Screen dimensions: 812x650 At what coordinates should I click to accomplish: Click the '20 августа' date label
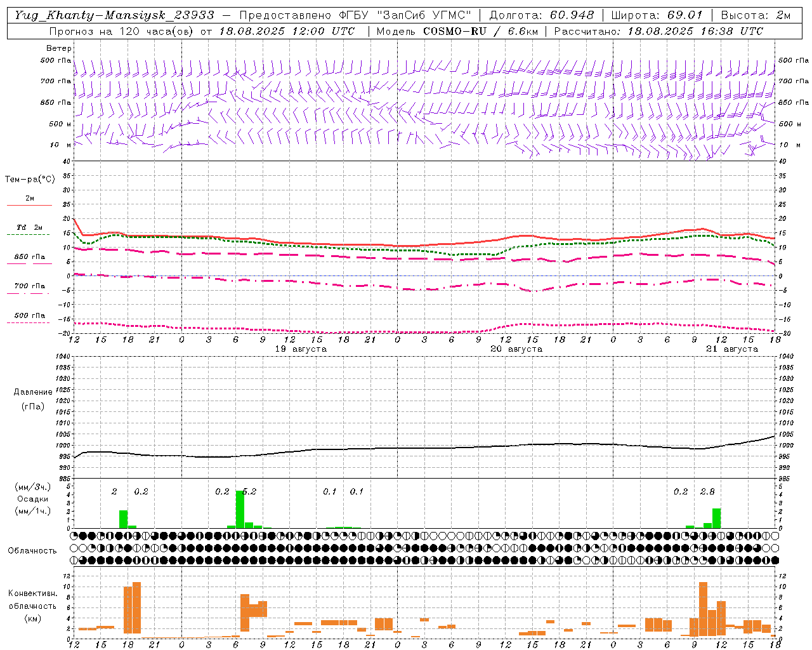click(x=516, y=349)
